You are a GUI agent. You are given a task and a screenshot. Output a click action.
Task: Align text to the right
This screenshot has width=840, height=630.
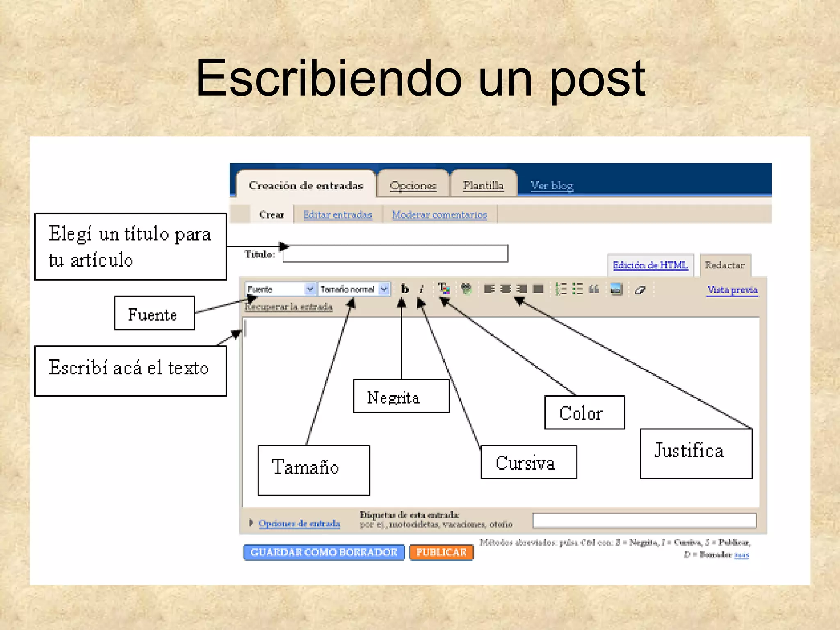[x=522, y=289]
